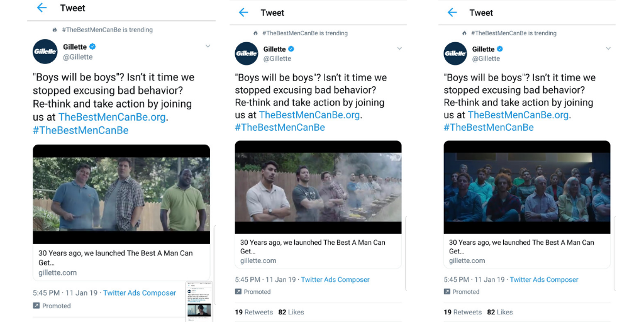Click #TheBestMenCanBe hashtag in left tweet body
Screen dimensions: 644x322
(80, 130)
